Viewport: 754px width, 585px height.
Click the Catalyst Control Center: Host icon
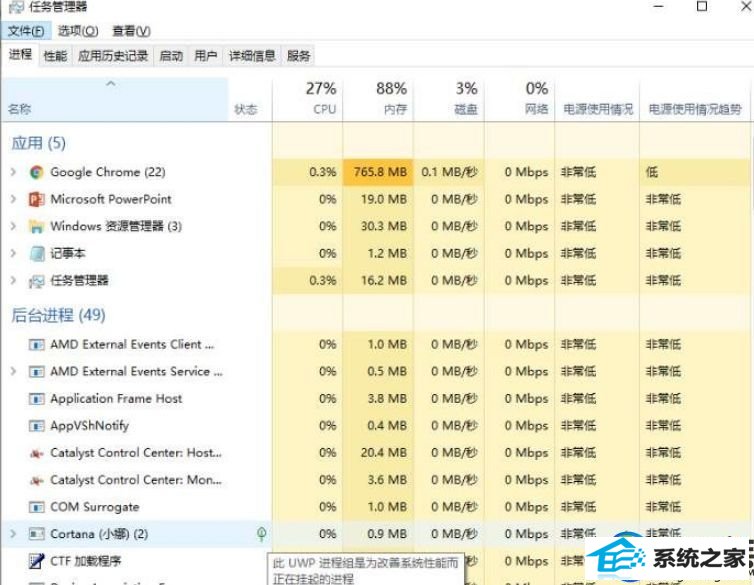37,453
